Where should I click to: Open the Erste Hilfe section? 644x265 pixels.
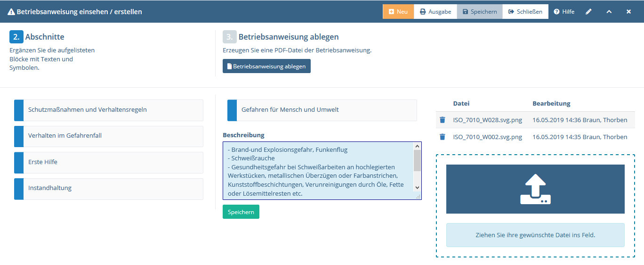pos(109,162)
